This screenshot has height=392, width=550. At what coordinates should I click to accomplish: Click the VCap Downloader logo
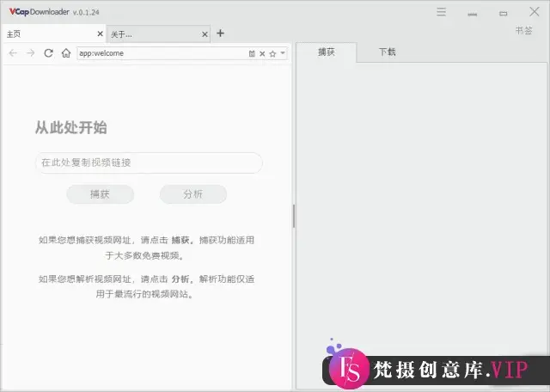(39, 12)
